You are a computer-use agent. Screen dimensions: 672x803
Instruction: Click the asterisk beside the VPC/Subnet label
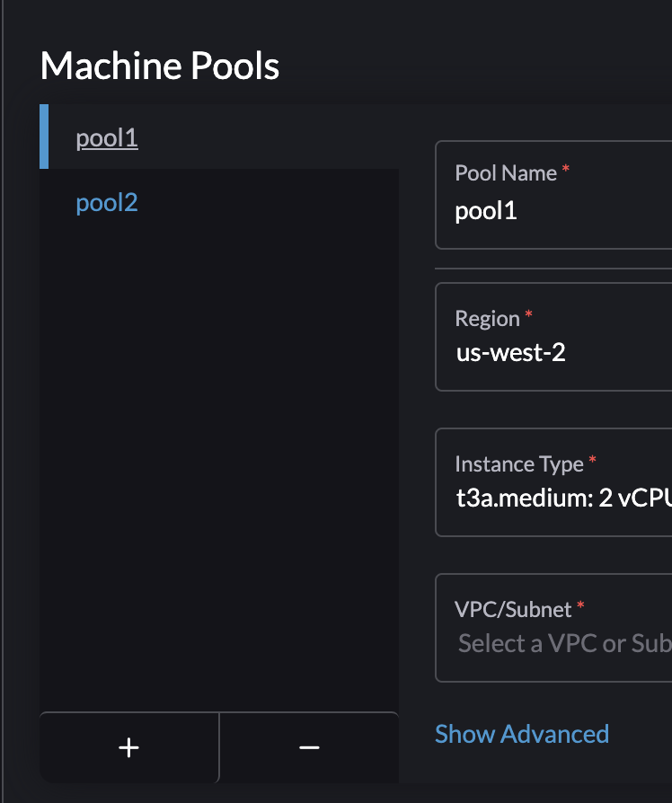[x=581, y=604]
